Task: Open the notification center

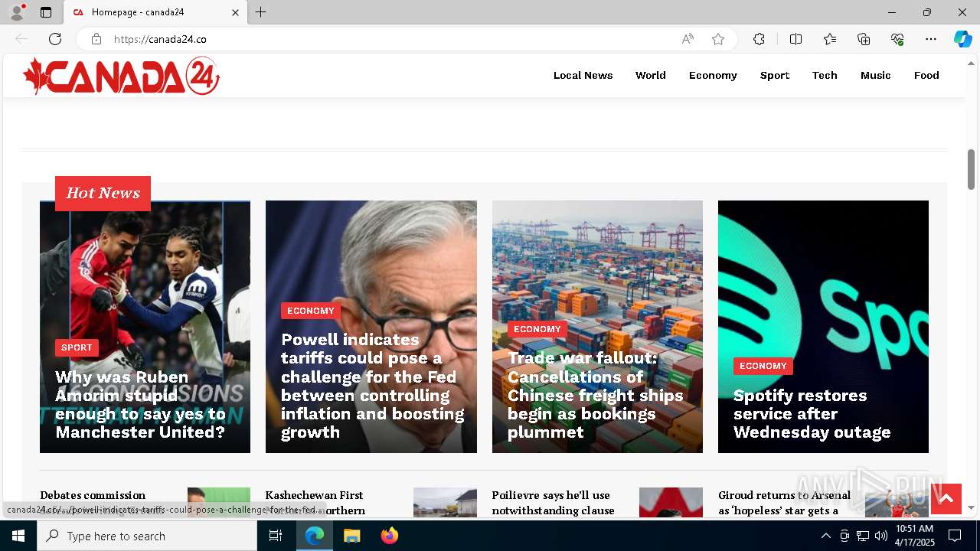Action: (x=955, y=536)
